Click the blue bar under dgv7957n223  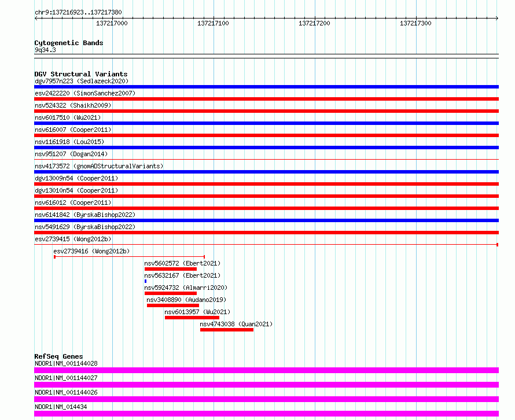pos(266,87)
